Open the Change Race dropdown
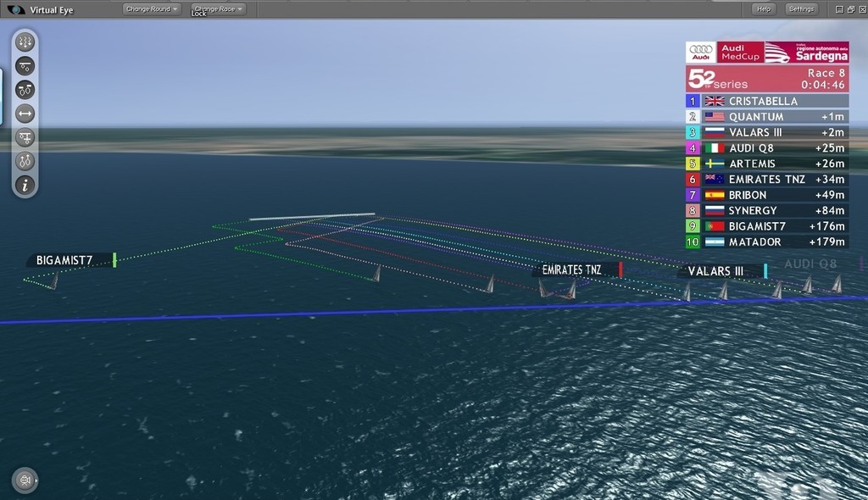Screen dimensions: 868x500 click(219, 8)
